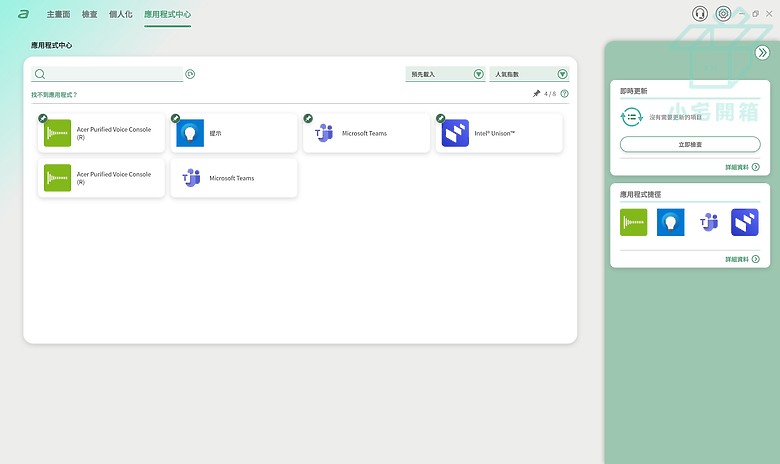The height and width of the screenshot is (464, 780).
Task: Unpin the pinned Acer Purified Voice Console card
Action: [x=43, y=118]
